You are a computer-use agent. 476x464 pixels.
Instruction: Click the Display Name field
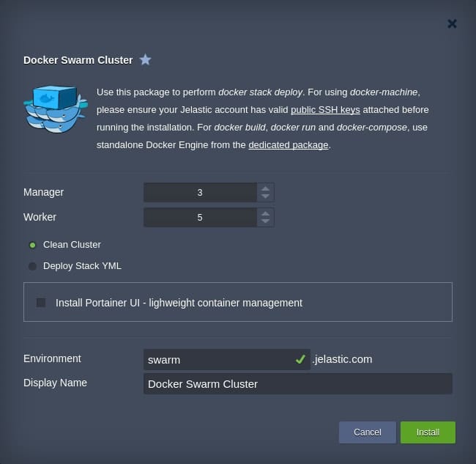click(x=298, y=384)
